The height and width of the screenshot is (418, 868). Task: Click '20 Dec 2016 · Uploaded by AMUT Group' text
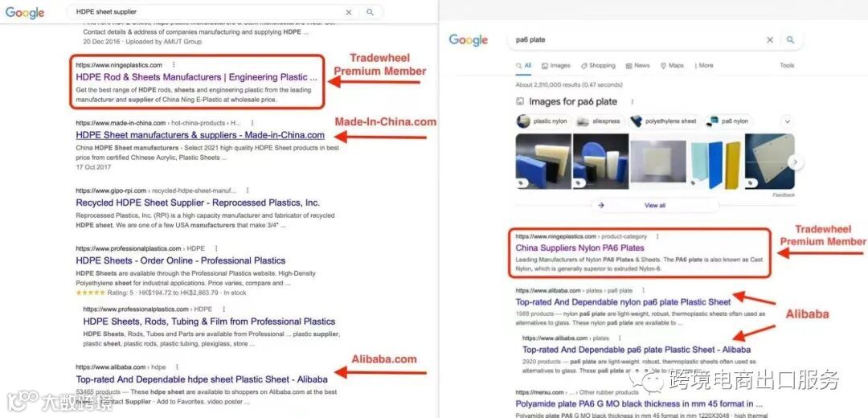tap(142, 42)
